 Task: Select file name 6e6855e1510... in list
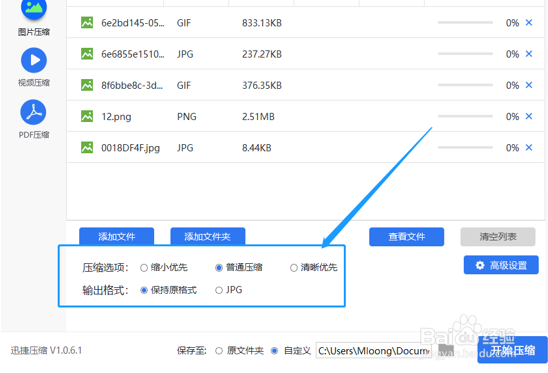click(x=132, y=54)
